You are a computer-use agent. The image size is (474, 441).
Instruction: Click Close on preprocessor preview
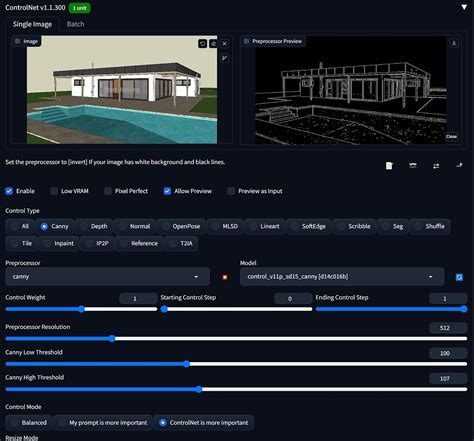[x=451, y=137]
